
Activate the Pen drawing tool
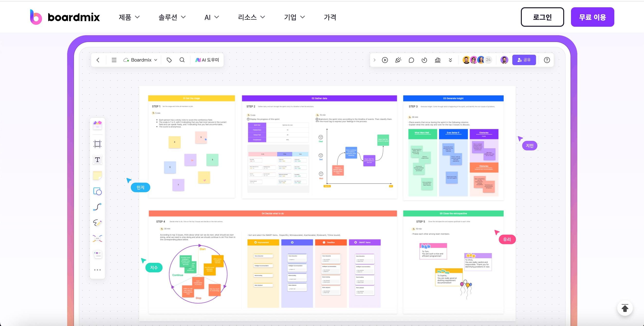pos(97,223)
